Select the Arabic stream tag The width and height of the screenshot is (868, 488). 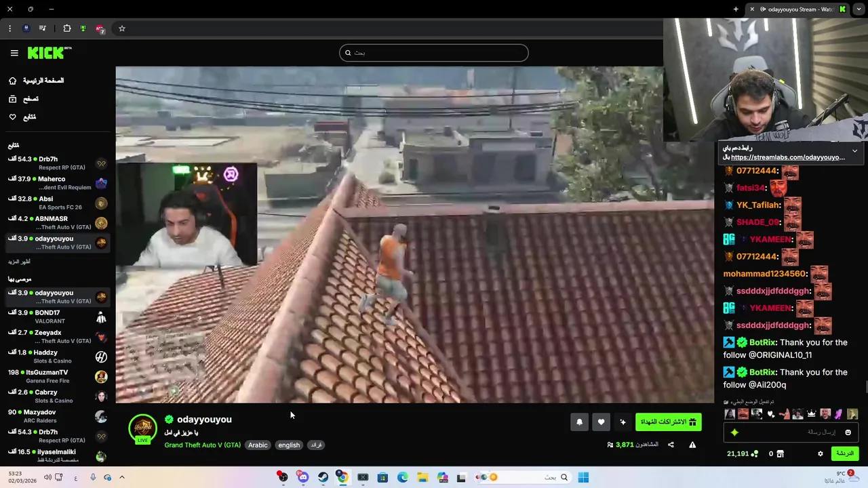pyautogui.click(x=258, y=445)
